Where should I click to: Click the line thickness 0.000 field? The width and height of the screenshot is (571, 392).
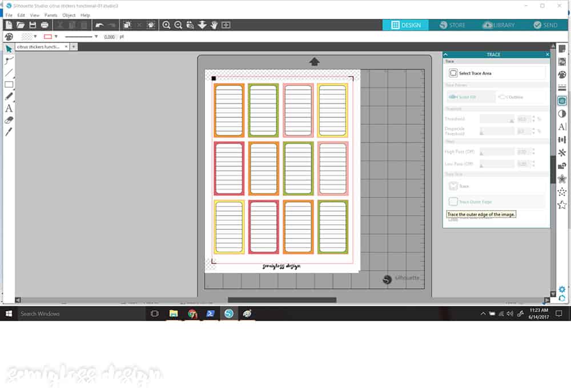[x=109, y=37]
